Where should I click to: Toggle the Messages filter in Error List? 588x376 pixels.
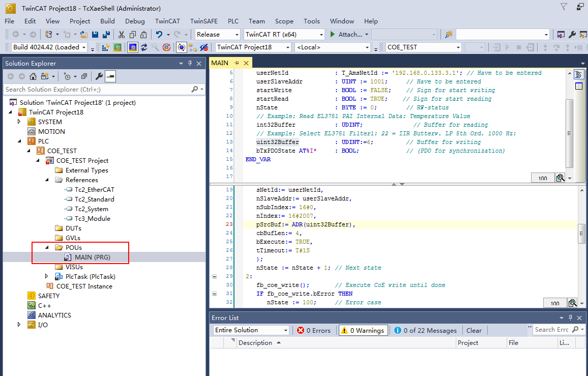[x=425, y=330]
